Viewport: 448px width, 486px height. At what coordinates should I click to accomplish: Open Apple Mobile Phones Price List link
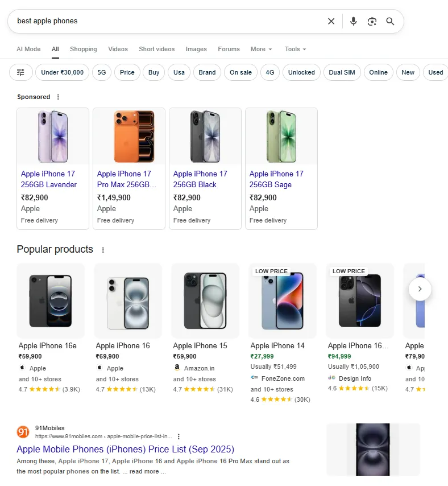pyautogui.click(x=125, y=449)
